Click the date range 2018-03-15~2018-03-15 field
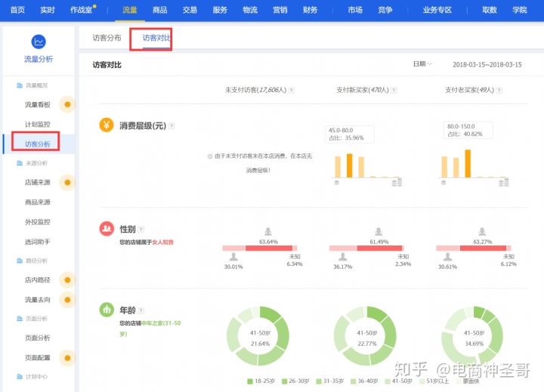This screenshot has height=392, width=544. pyautogui.click(x=487, y=64)
